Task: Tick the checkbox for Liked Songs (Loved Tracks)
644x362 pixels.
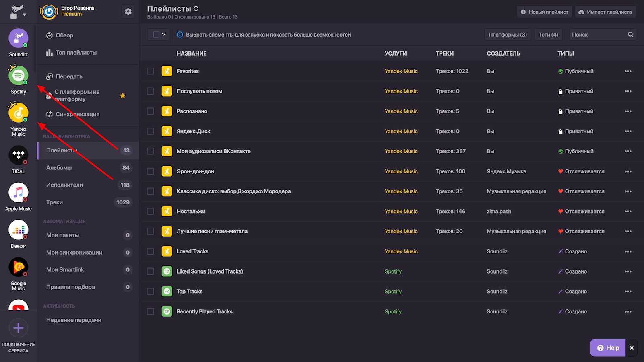Action: pyautogui.click(x=151, y=271)
